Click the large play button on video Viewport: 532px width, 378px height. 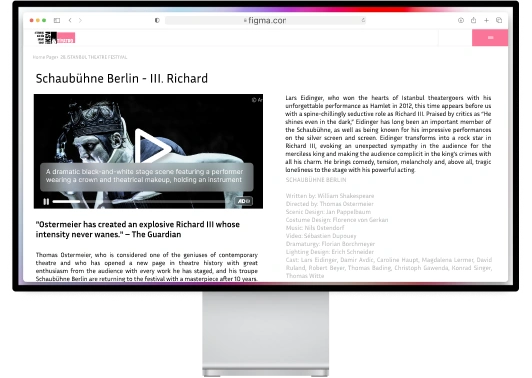(152, 146)
